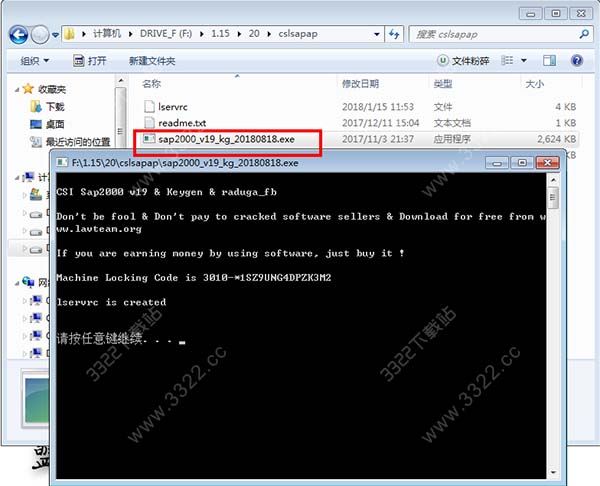The image size is (600, 486).
Task: Expand the address bar history dropdown
Action: (377, 34)
